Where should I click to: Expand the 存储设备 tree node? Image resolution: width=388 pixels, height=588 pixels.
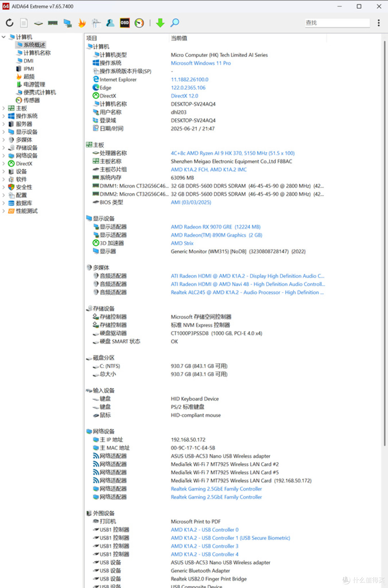[x=4, y=147]
